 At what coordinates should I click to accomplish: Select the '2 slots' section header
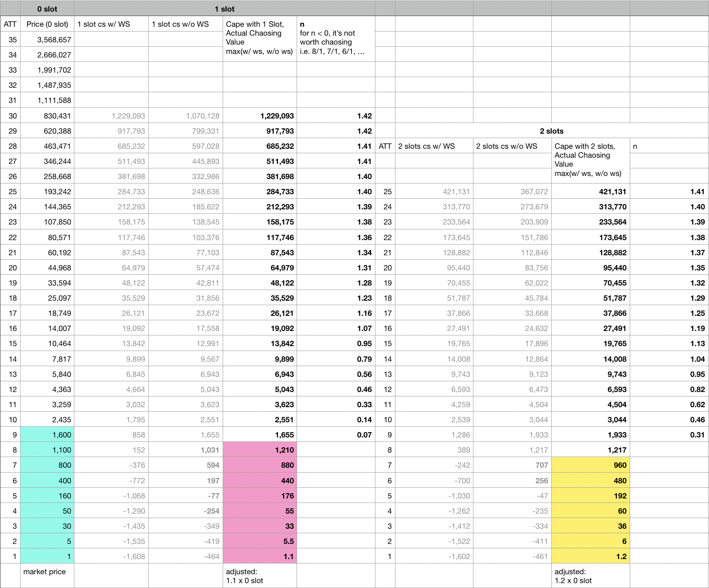(x=551, y=131)
